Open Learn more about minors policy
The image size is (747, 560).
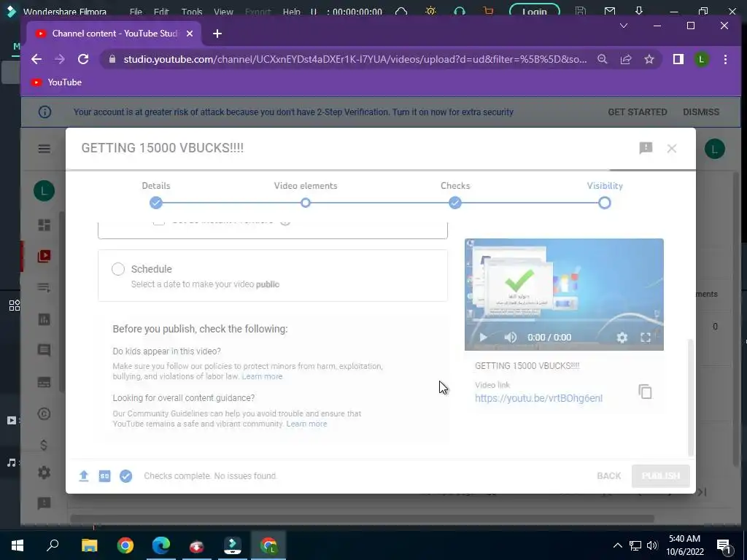pos(262,376)
